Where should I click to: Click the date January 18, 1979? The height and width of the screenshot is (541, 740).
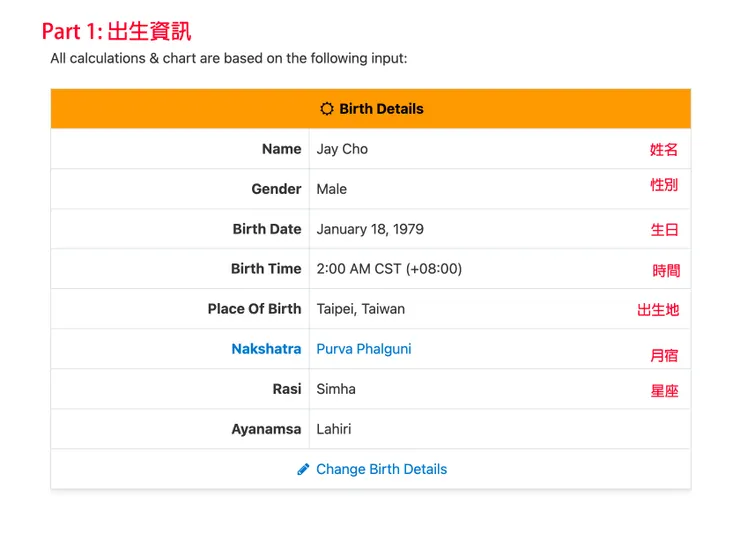[x=370, y=229]
